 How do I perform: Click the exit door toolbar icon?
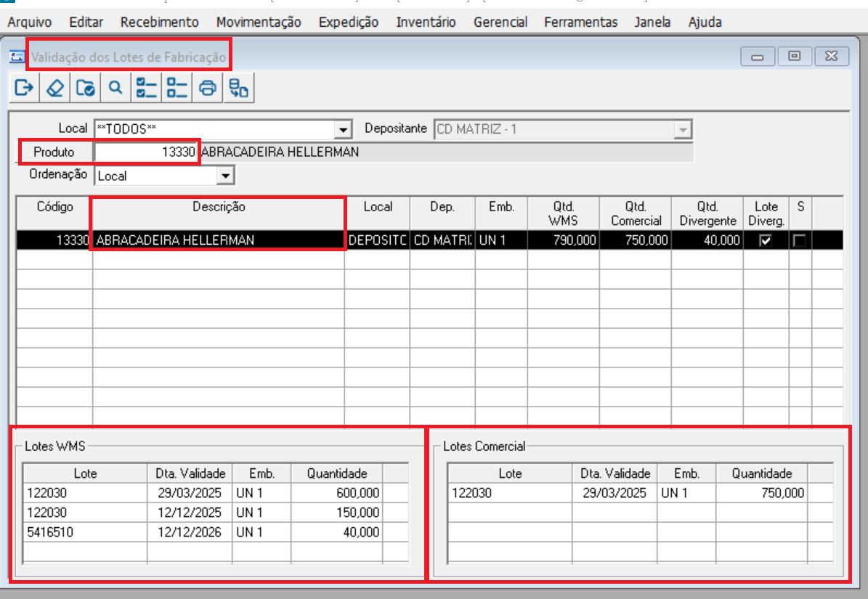pyautogui.click(x=25, y=88)
